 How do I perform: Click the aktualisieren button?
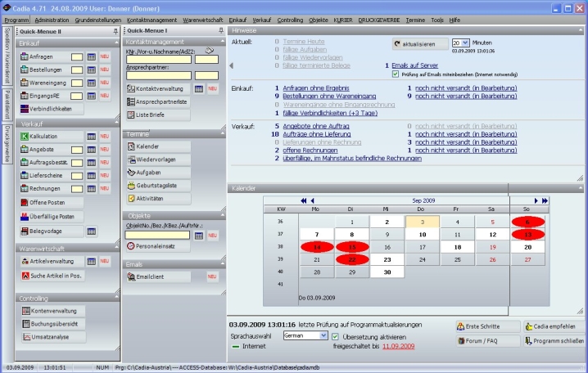coord(419,42)
